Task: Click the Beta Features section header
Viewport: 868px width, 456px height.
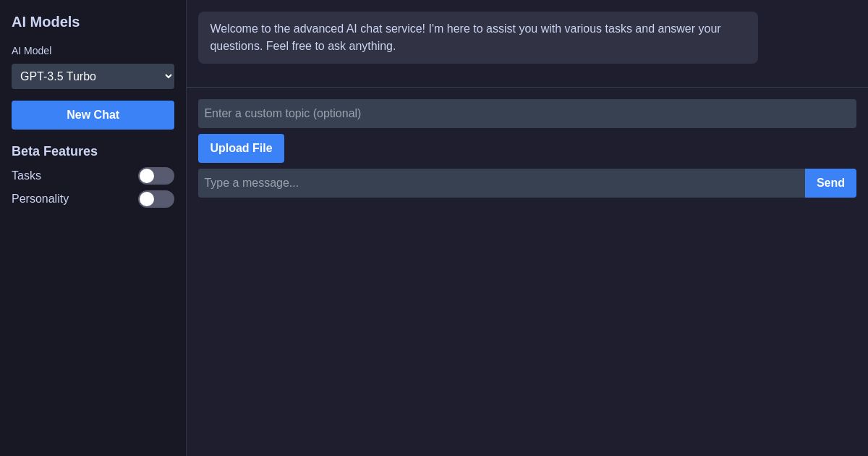Action: tap(54, 151)
